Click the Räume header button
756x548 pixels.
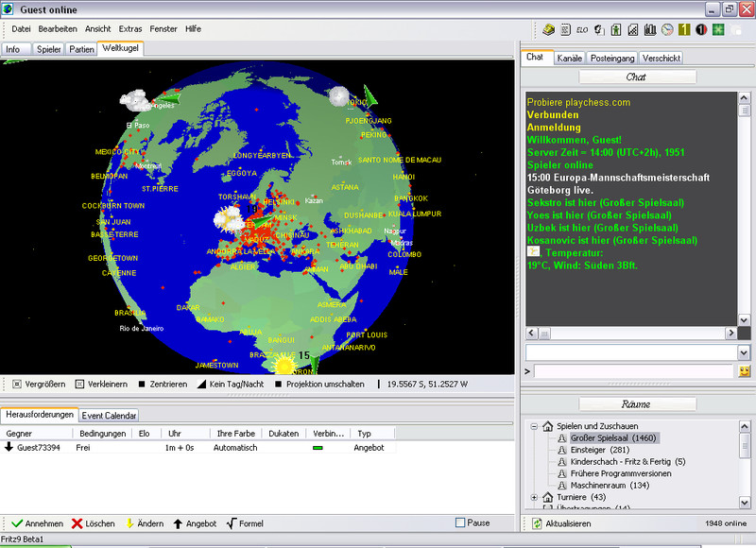[637, 403]
